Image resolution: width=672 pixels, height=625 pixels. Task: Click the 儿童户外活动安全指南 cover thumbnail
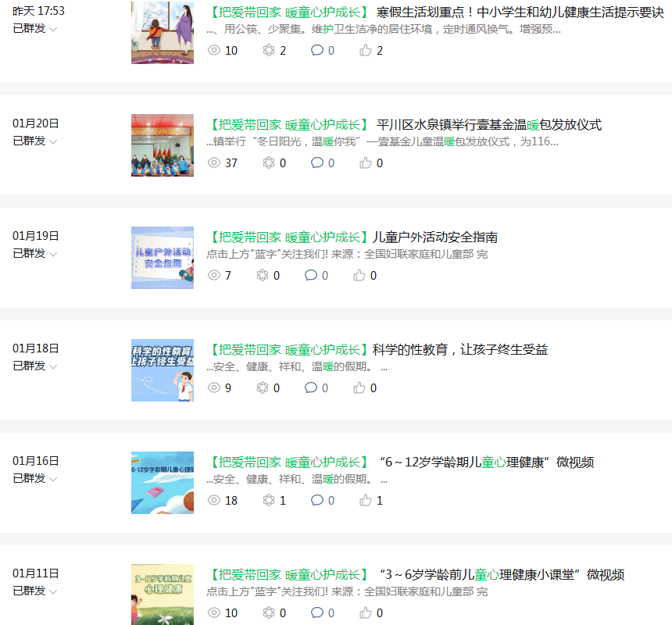tap(163, 258)
